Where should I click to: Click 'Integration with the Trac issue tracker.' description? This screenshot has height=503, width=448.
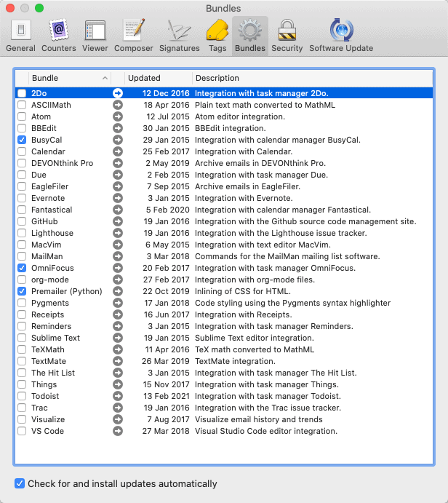[x=268, y=408]
